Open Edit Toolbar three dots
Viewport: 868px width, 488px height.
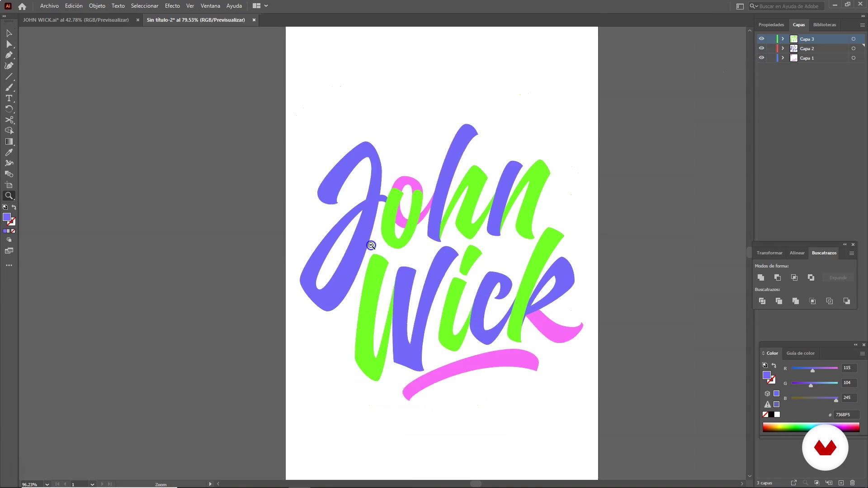click(9, 266)
